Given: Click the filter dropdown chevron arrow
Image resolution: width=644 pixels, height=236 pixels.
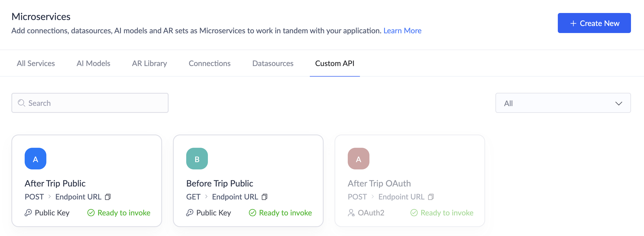Looking at the screenshot, I should (619, 103).
